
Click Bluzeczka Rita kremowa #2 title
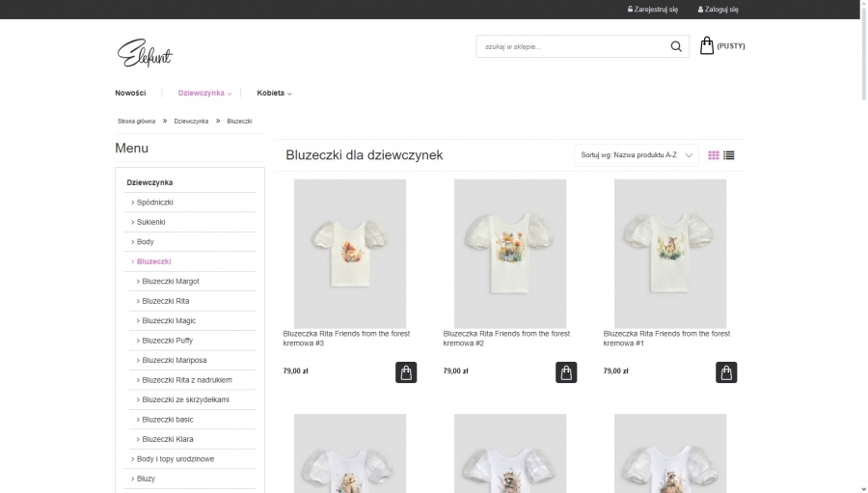[506, 339]
